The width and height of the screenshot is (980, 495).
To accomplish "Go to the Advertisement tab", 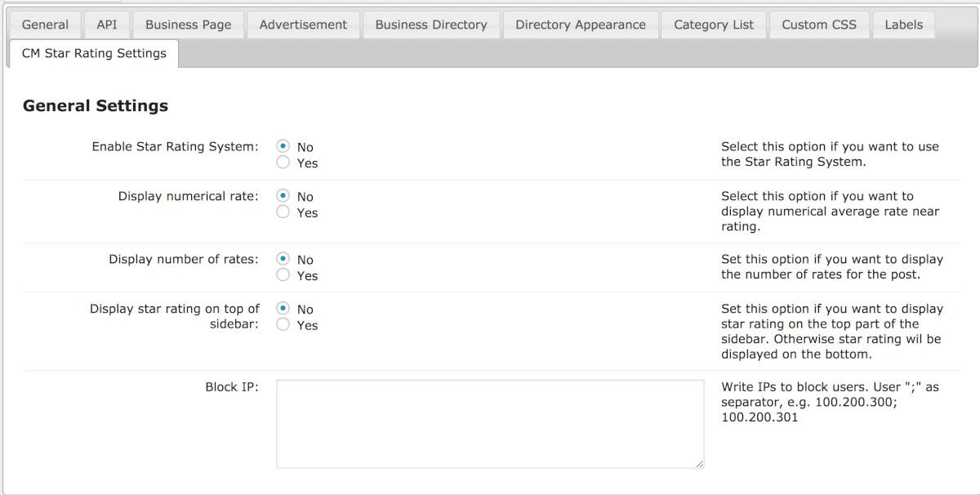I will pyautogui.click(x=303, y=25).
